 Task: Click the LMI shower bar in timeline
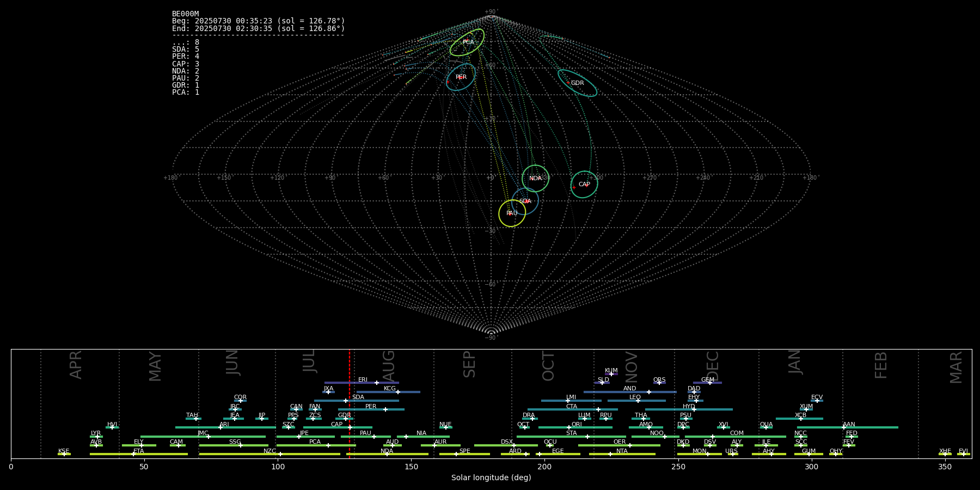(x=571, y=401)
